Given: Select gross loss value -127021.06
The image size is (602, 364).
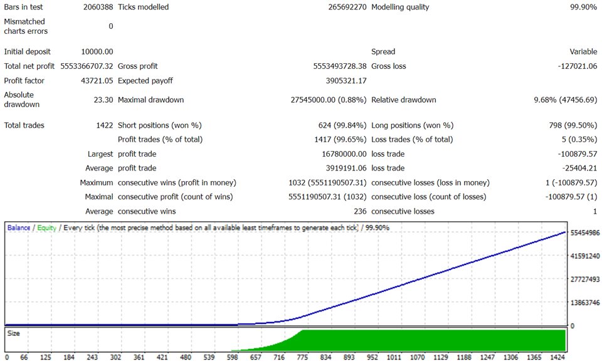Looking at the screenshot, I should [578, 66].
